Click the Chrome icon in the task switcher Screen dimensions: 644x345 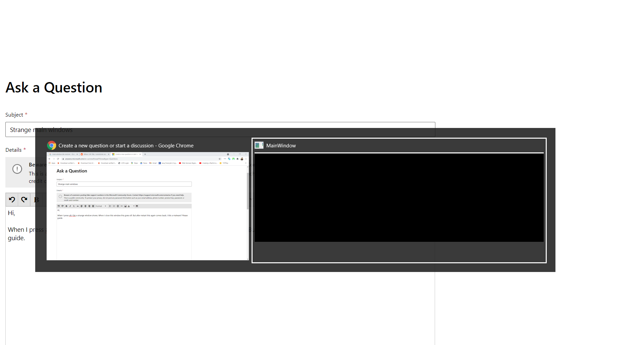click(52, 145)
